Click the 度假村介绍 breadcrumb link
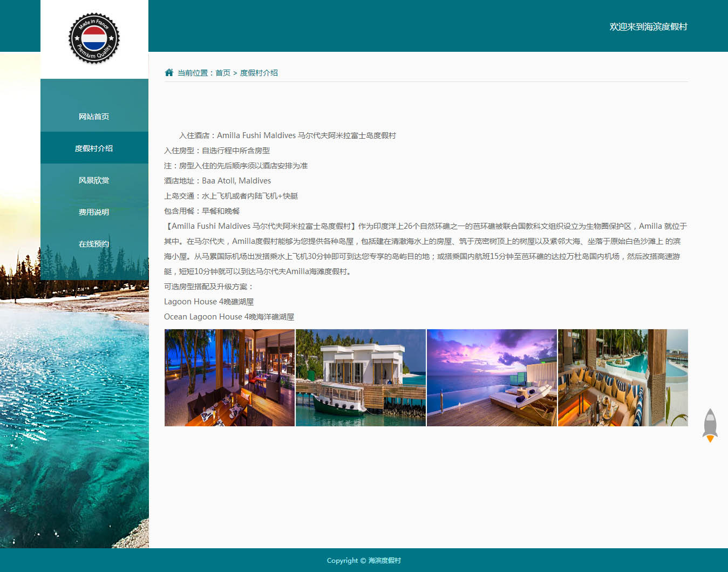Viewport: 728px width, 572px height. [259, 73]
